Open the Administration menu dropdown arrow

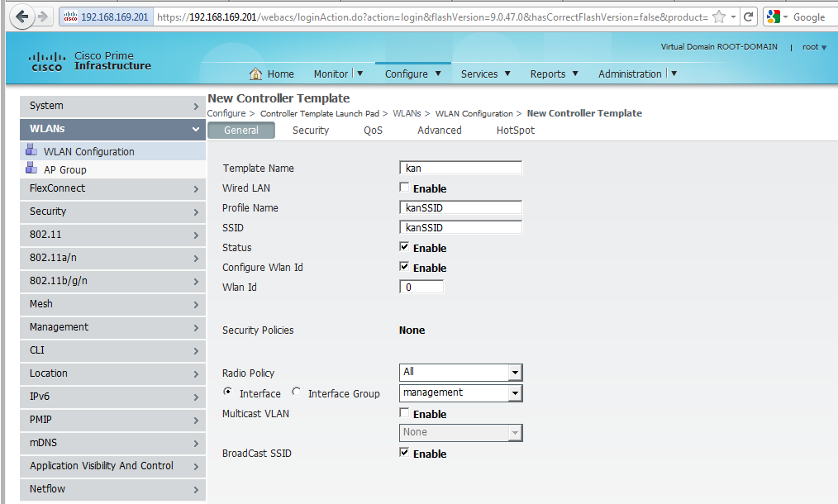[x=674, y=74]
